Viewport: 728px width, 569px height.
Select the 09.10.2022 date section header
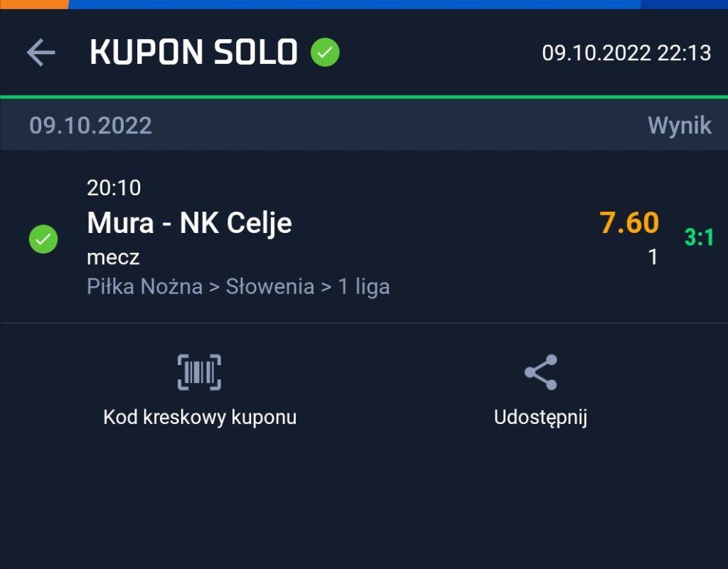tap(90, 126)
